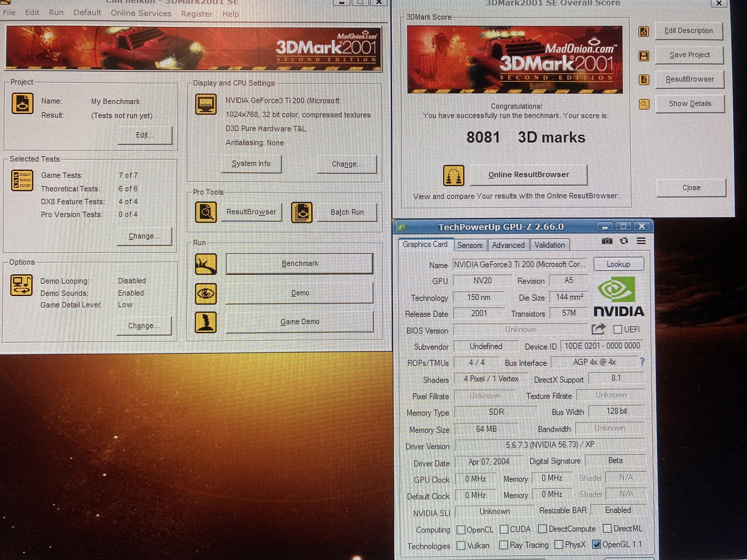Open the GPU-Z hamburger menu
This screenshot has height=560, width=747.
[641, 241]
